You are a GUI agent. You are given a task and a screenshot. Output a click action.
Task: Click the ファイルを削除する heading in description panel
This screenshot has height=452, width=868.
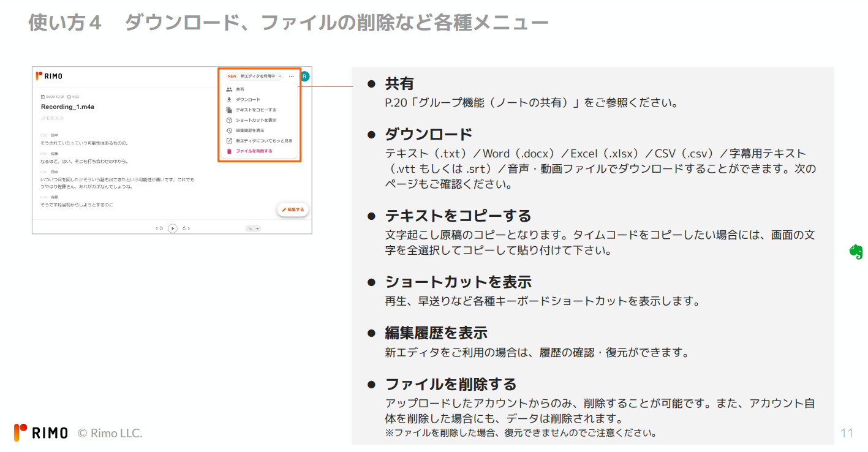tap(451, 385)
